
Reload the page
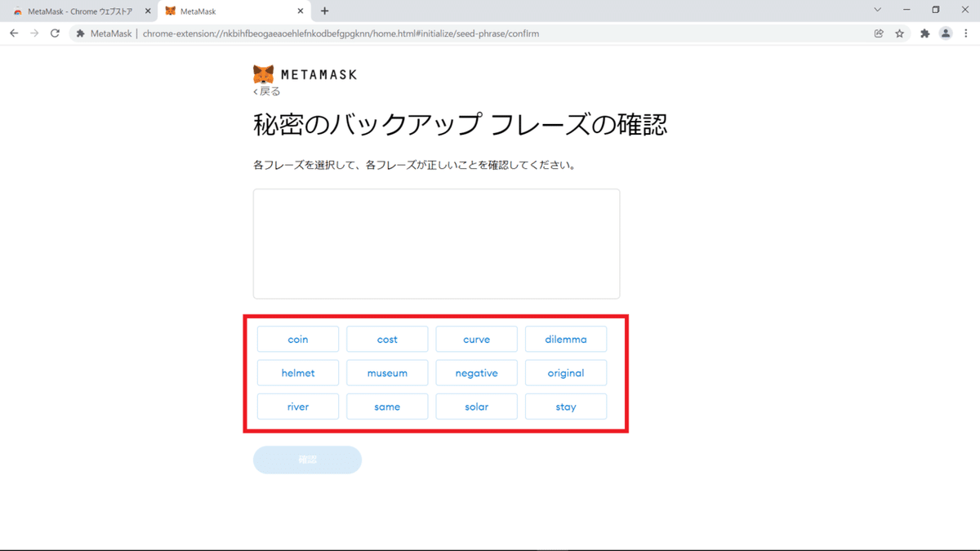click(x=55, y=33)
